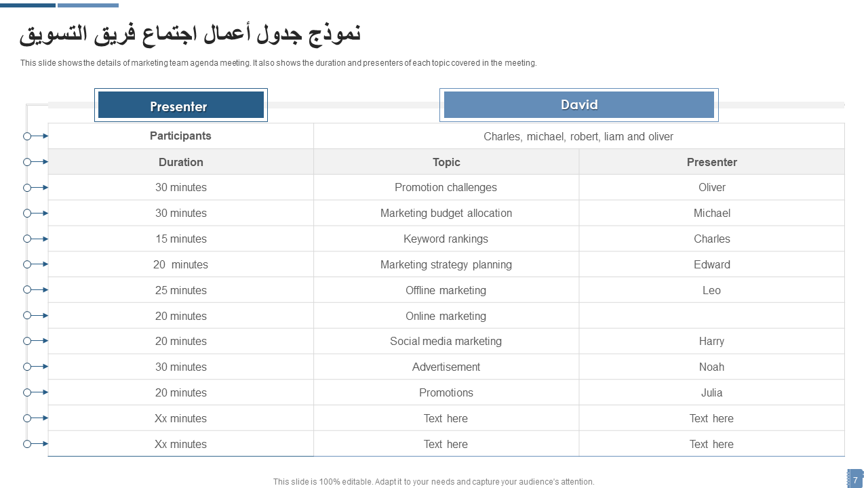This screenshot has height=488, width=868.
Task: Click the Noah presenter cell
Action: (x=712, y=367)
